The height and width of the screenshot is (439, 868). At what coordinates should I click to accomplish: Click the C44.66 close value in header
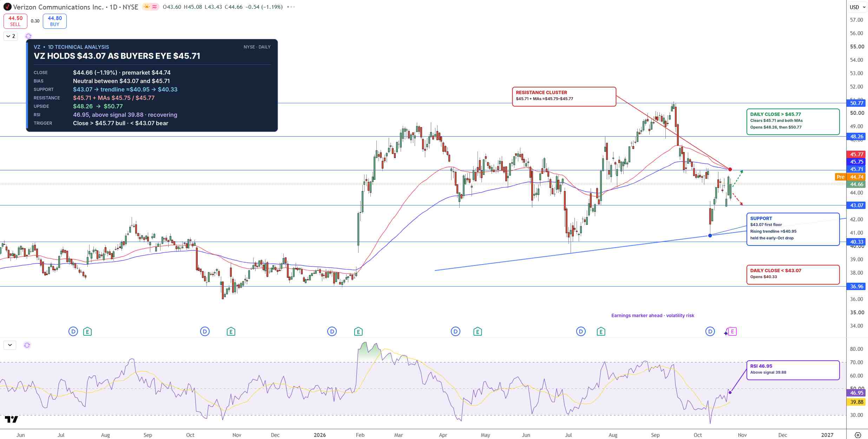(x=234, y=7)
